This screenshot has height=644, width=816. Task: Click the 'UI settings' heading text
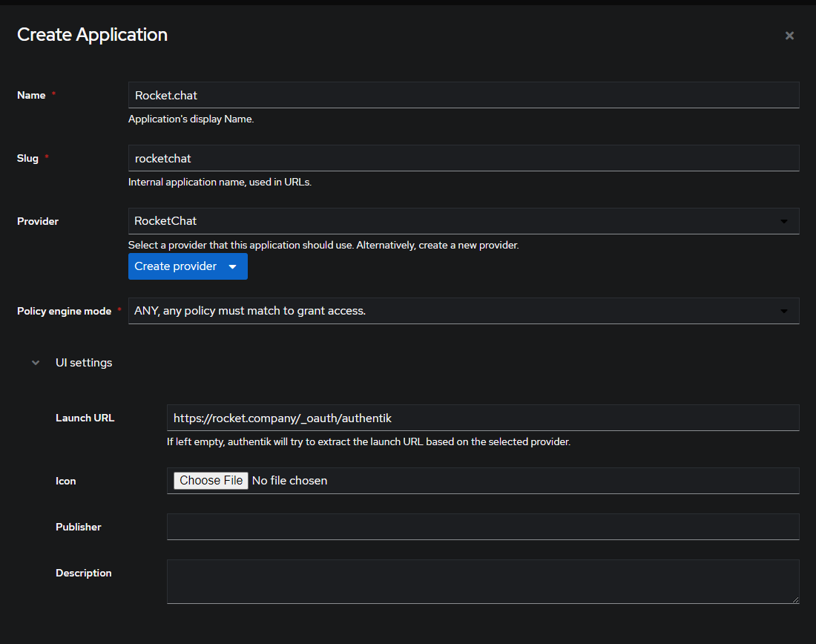(84, 363)
